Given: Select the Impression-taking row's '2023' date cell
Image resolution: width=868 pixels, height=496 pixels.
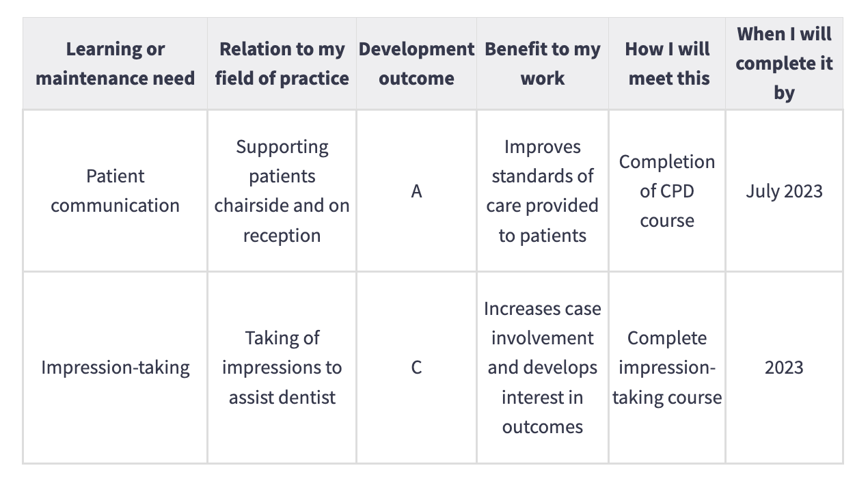Looking at the screenshot, I should coord(784,368).
